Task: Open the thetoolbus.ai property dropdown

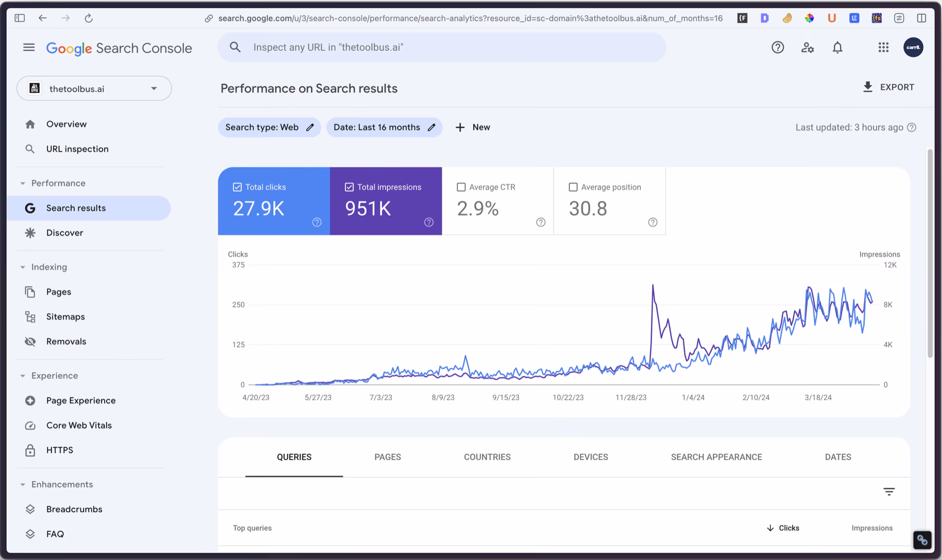Action: tap(94, 88)
